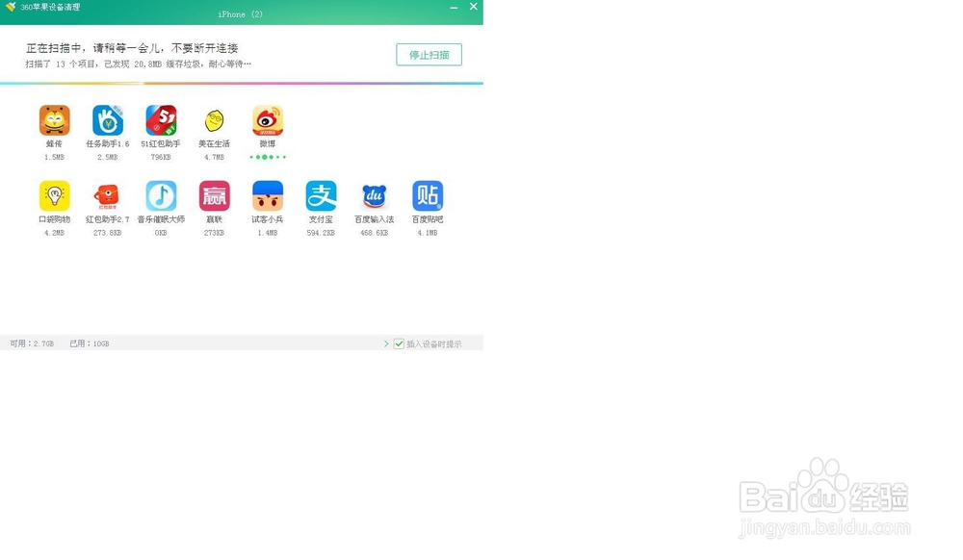
Task: Open the 51红包助手 app icon
Action: coord(161,120)
